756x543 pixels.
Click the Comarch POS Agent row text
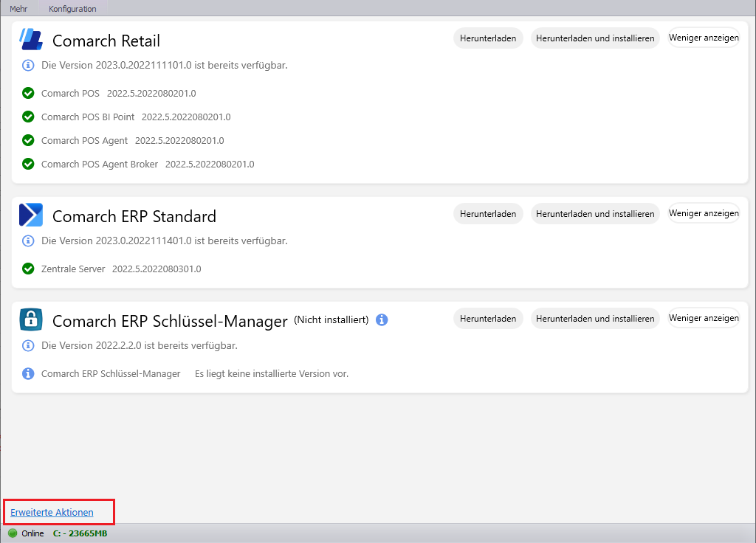pyautogui.click(x=133, y=141)
